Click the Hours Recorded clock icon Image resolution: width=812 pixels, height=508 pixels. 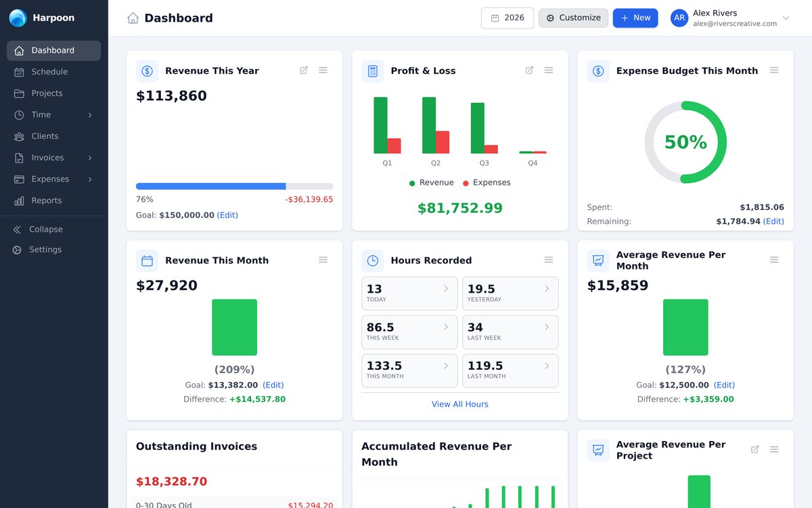pos(372,261)
